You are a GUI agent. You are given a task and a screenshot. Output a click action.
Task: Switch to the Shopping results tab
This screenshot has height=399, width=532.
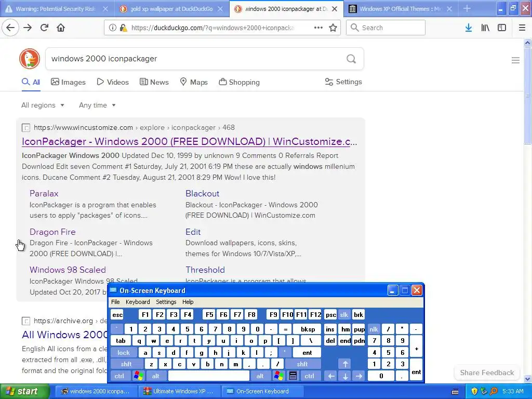[239, 82]
